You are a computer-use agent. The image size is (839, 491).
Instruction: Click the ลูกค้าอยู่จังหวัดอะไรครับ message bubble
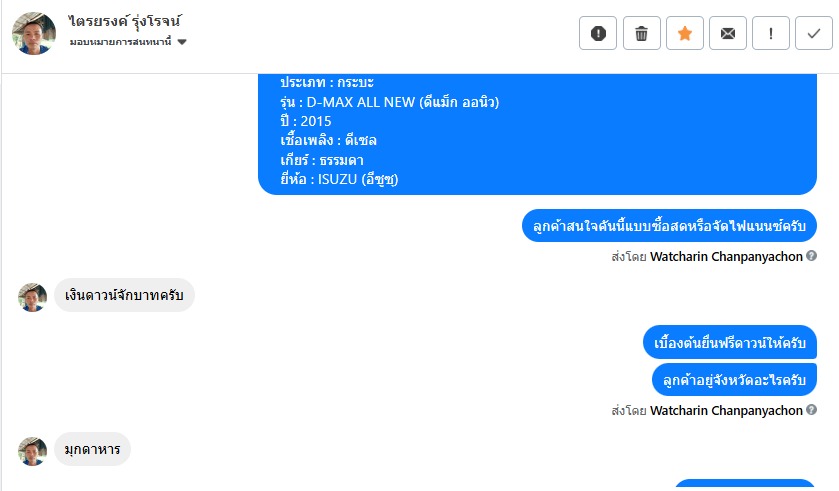pyautogui.click(x=734, y=379)
